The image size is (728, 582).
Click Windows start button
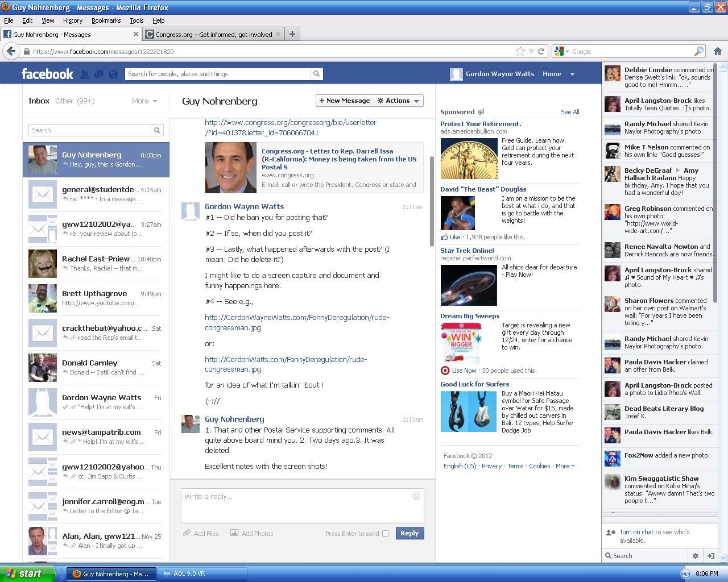pyautogui.click(x=27, y=573)
